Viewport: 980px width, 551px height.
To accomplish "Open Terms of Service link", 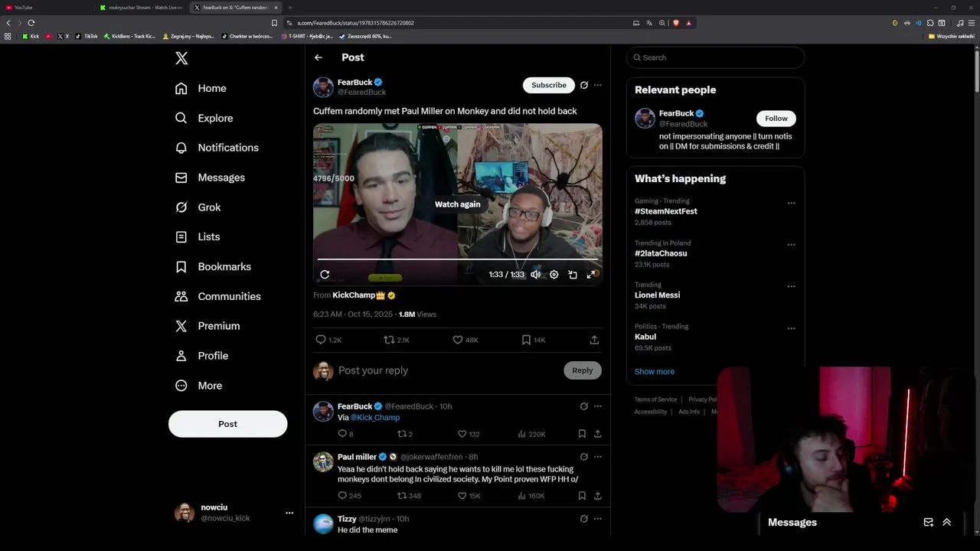I will click(655, 399).
